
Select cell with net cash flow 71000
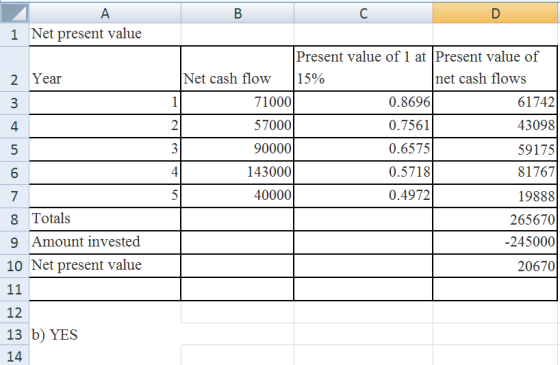[x=237, y=103]
